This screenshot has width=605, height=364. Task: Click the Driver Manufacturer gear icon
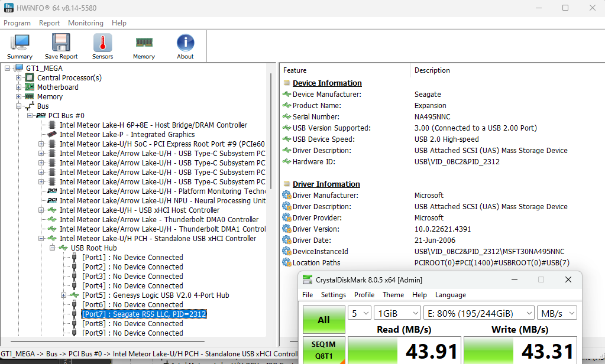click(x=287, y=195)
